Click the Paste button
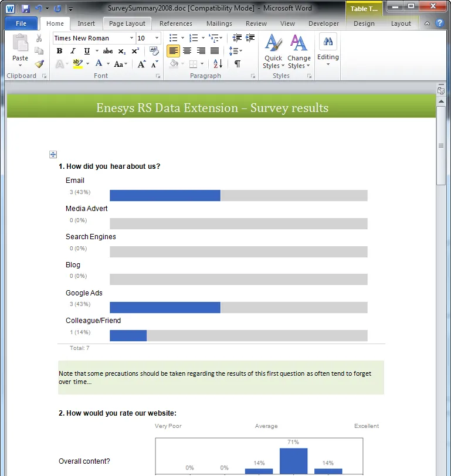The width and height of the screenshot is (451, 476). (x=20, y=50)
